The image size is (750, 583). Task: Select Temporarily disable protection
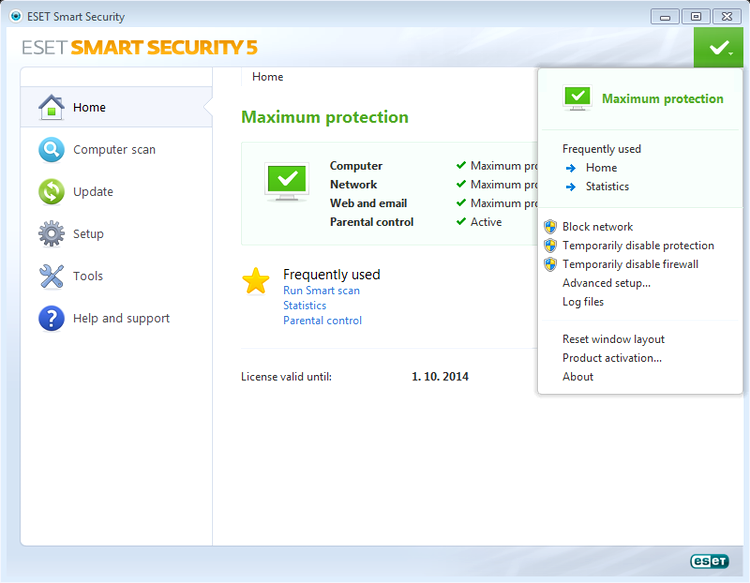pyautogui.click(x=638, y=245)
